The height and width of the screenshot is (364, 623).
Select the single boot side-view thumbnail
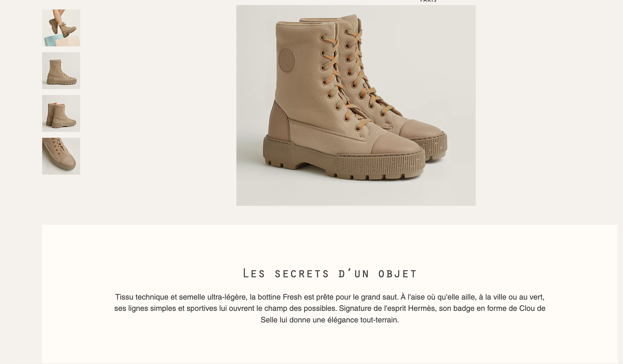61,71
